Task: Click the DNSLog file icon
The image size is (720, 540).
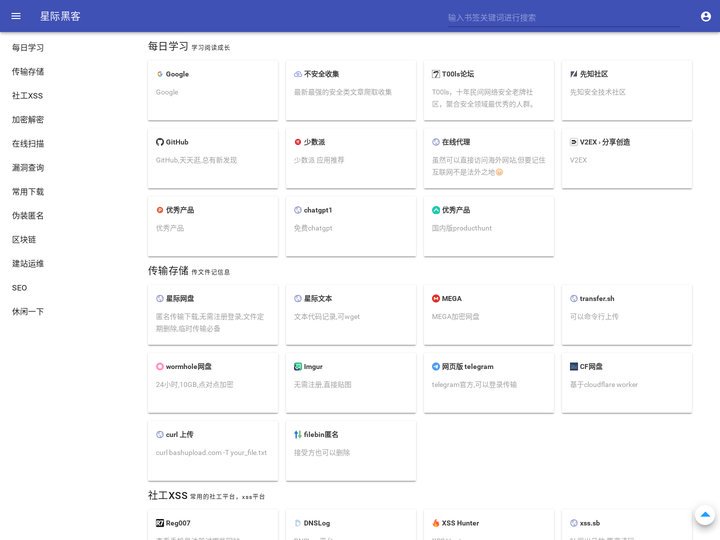Action: (x=298, y=523)
